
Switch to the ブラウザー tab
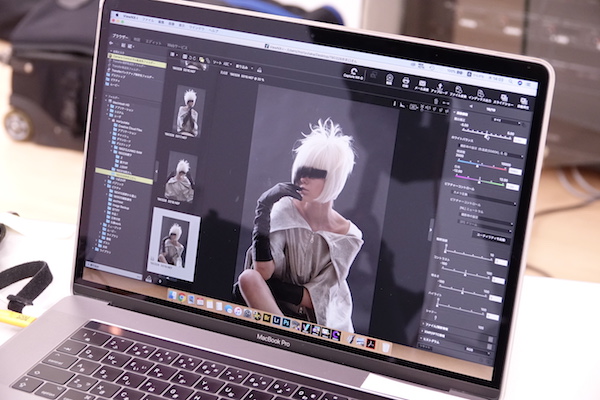coord(120,37)
